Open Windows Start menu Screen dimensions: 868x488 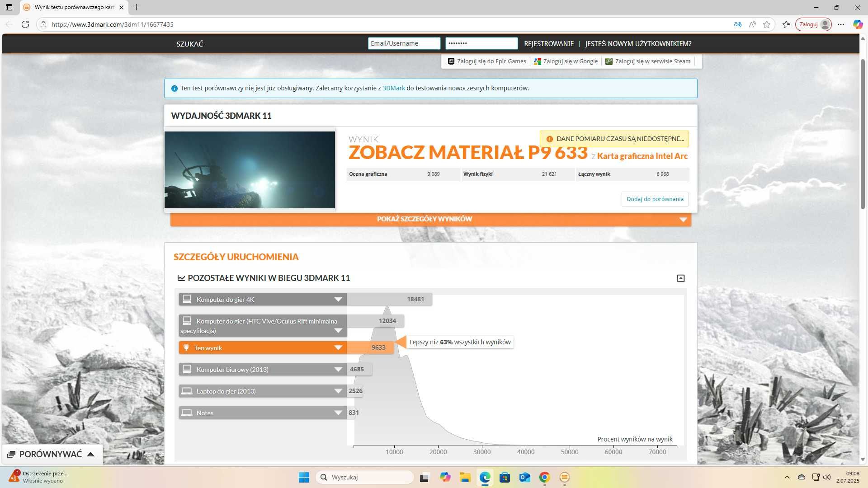[304, 477]
